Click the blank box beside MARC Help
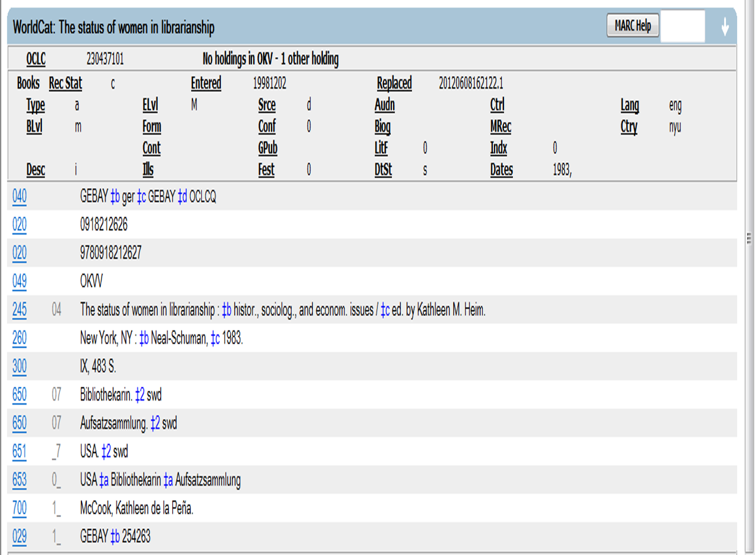 (682, 26)
